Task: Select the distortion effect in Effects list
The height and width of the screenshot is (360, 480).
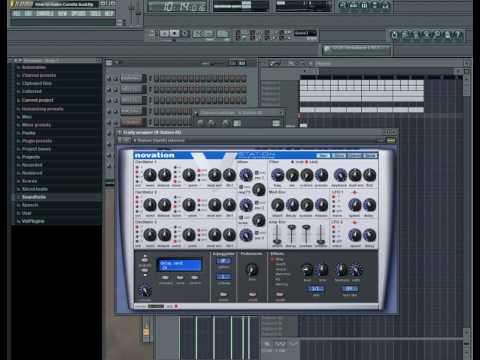Action: click(282, 274)
